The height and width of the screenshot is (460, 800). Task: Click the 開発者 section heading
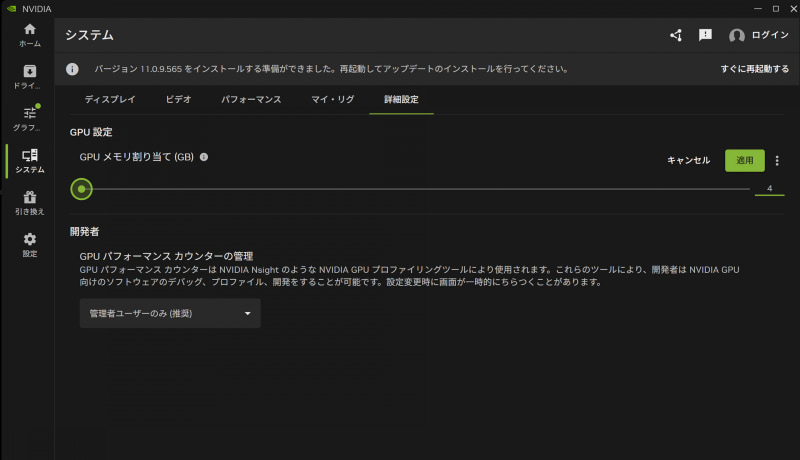pyautogui.click(x=84, y=232)
